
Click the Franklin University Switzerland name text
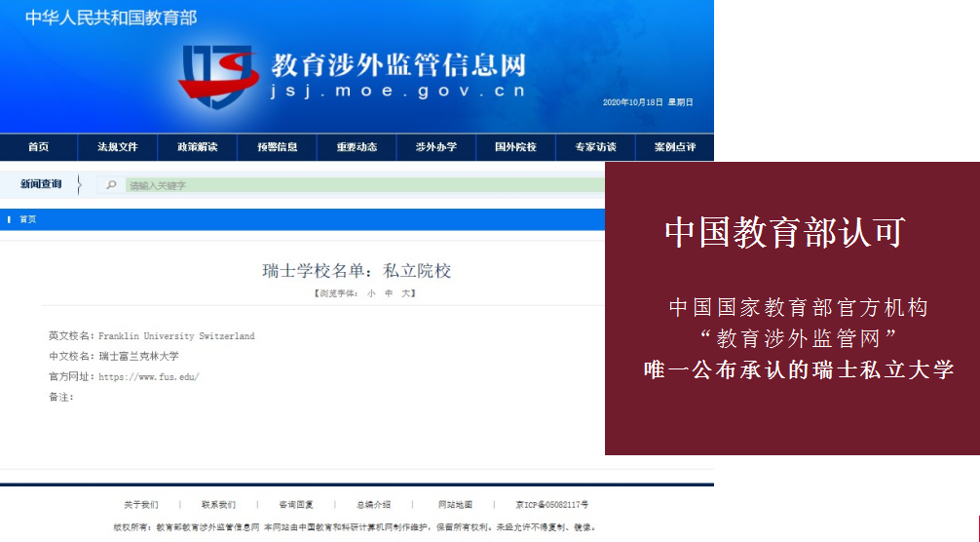pyautogui.click(x=176, y=336)
